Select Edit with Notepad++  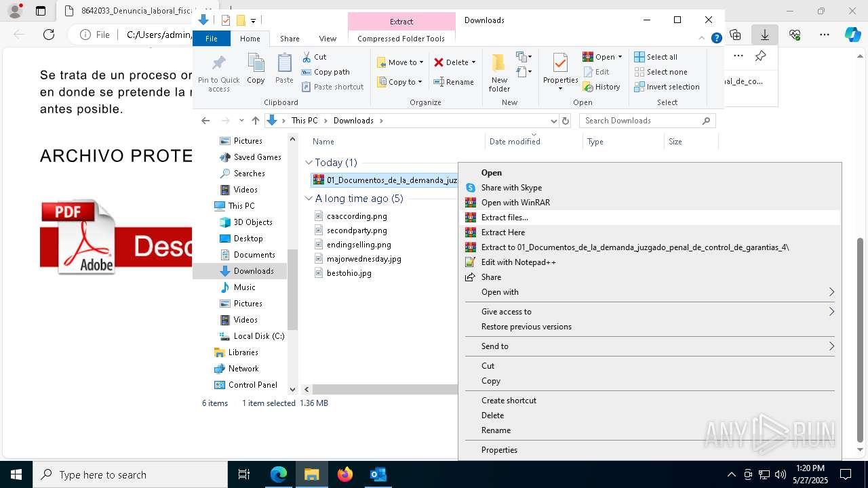[x=650, y=262]
